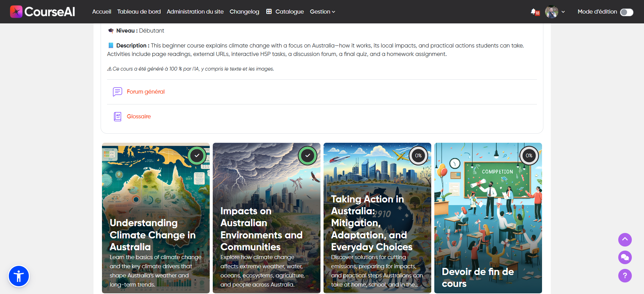Click the CourseAI logo
This screenshot has width=644, height=294.
point(42,12)
